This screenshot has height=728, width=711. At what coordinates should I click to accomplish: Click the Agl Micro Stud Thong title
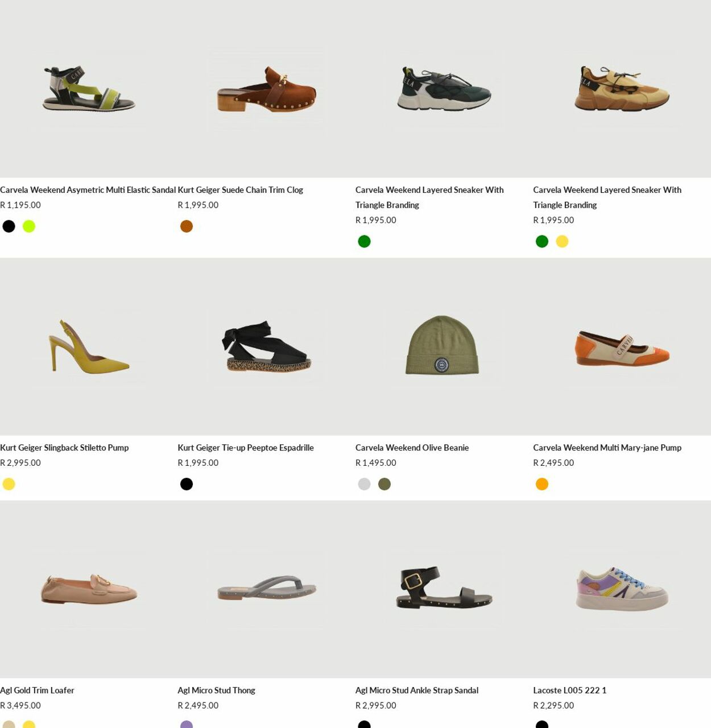pos(216,690)
